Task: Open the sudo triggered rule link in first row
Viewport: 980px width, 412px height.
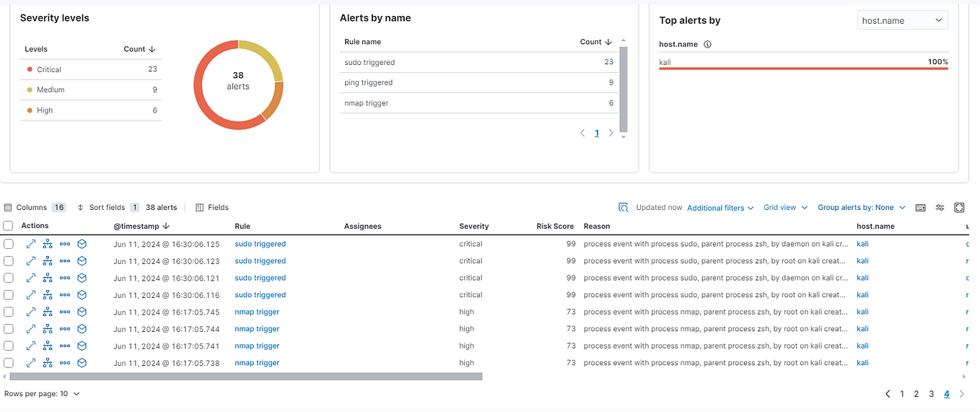Action: 260,244
